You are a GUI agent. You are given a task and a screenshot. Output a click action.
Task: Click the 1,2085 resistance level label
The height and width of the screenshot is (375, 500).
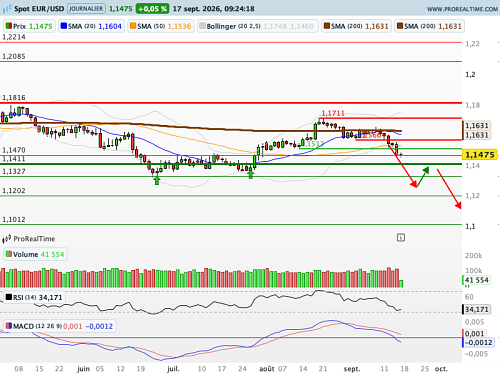14,56
